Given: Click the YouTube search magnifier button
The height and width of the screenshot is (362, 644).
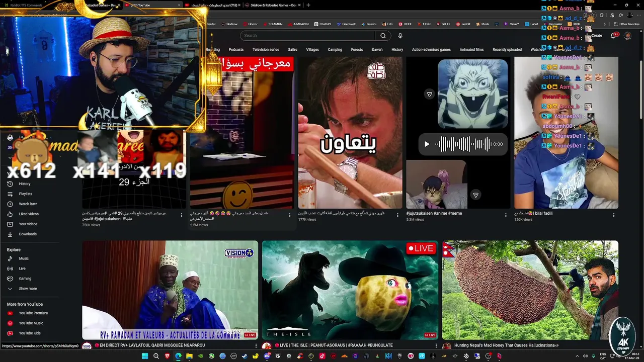Looking at the screenshot, I should tap(383, 36).
